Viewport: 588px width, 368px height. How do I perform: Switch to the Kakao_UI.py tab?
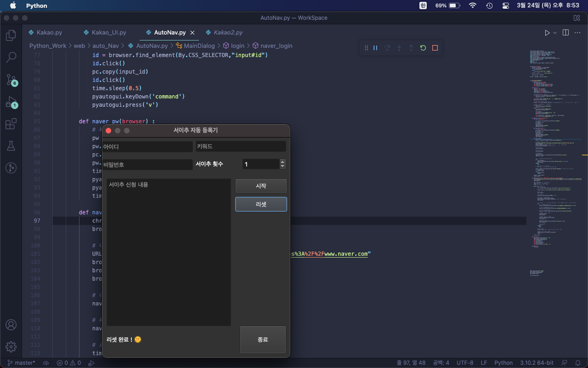point(108,33)
